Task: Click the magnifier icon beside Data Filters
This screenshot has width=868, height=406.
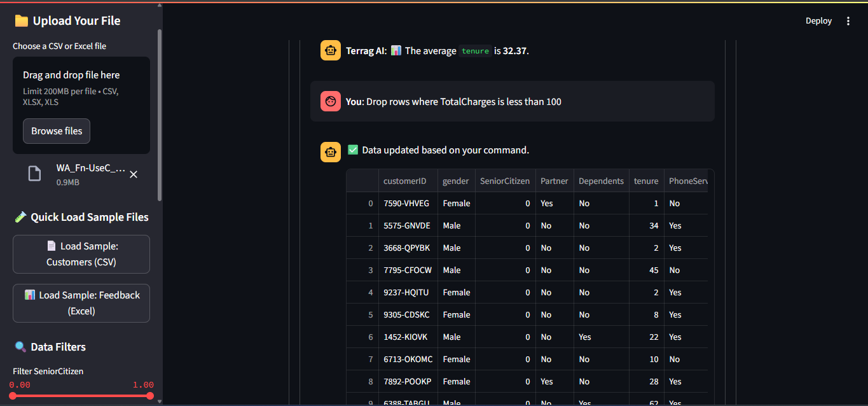Action: click(x=20, y=347)
